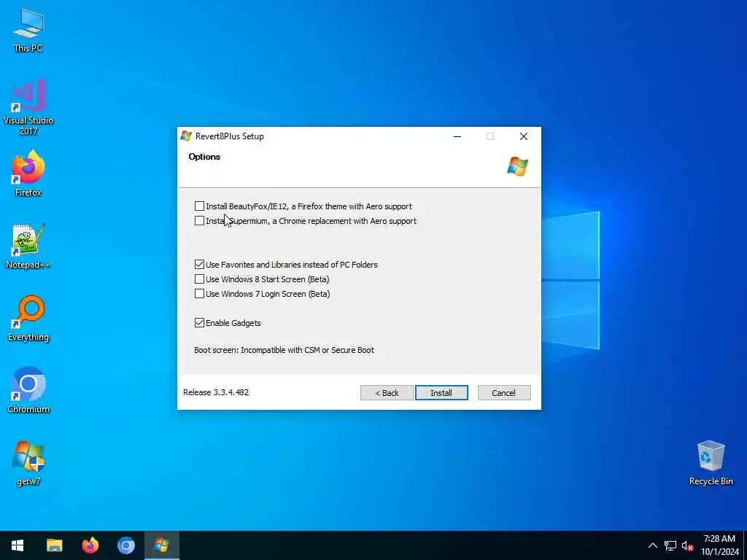Click the Install button
The height and width of the screenshot is (560, 747).
(x=441, y=393)
